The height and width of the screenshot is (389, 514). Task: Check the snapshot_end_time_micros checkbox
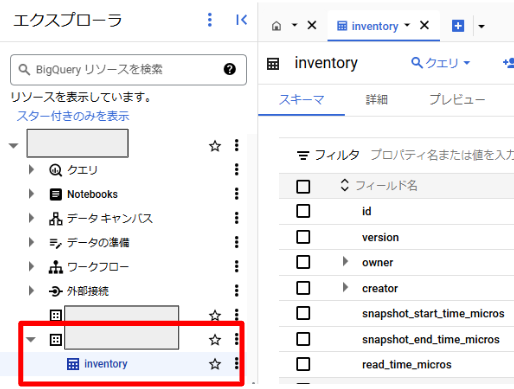(303, 339)
